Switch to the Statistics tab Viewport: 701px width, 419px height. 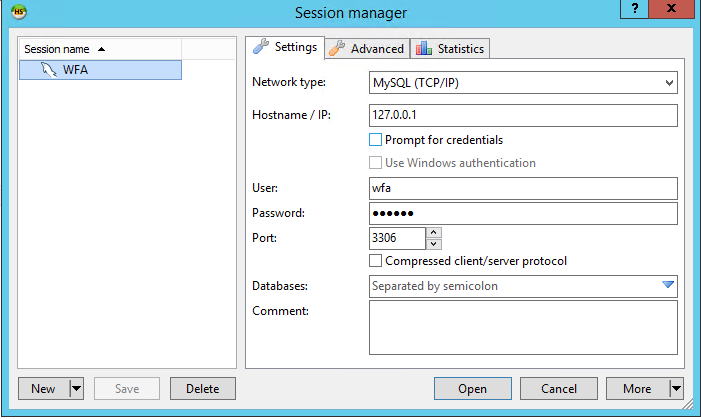[x=451, y=48]
